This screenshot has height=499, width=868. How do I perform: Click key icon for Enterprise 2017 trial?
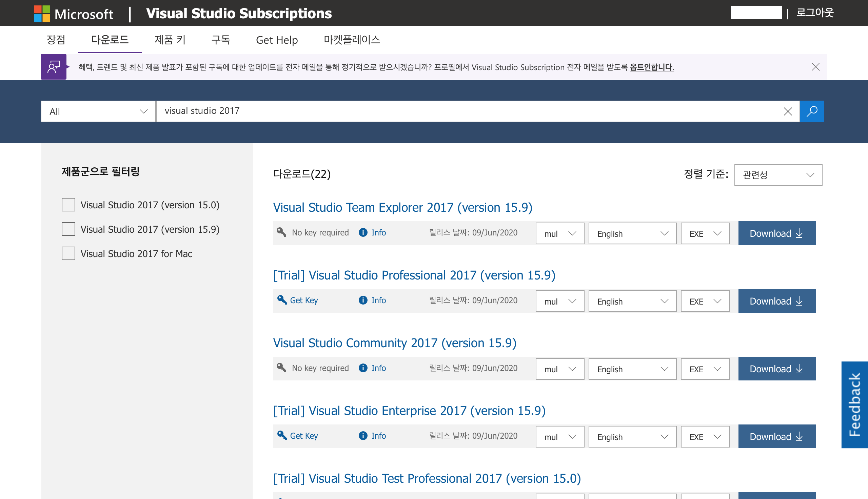[x=282, y=436]
